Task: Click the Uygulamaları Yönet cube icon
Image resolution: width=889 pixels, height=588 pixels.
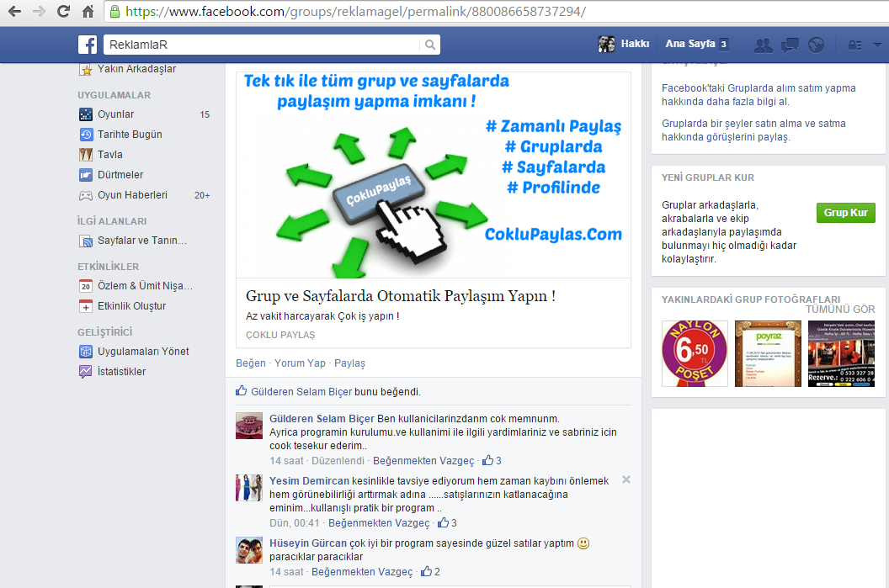Action: point(86,352)
